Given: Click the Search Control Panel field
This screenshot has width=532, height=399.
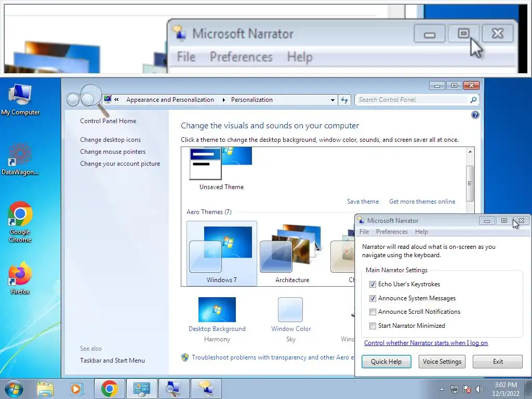Looking at the screenshot, I should pyautogui.click(x=412, y=100).
